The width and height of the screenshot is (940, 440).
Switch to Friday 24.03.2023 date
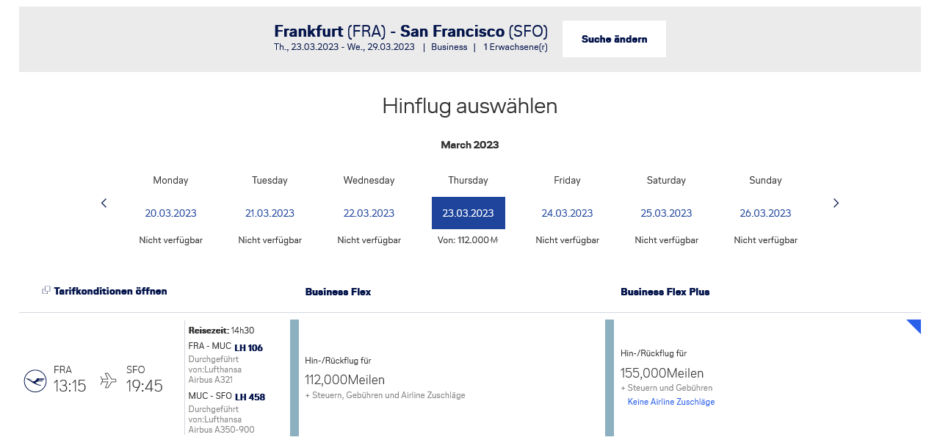click(567, 213)
